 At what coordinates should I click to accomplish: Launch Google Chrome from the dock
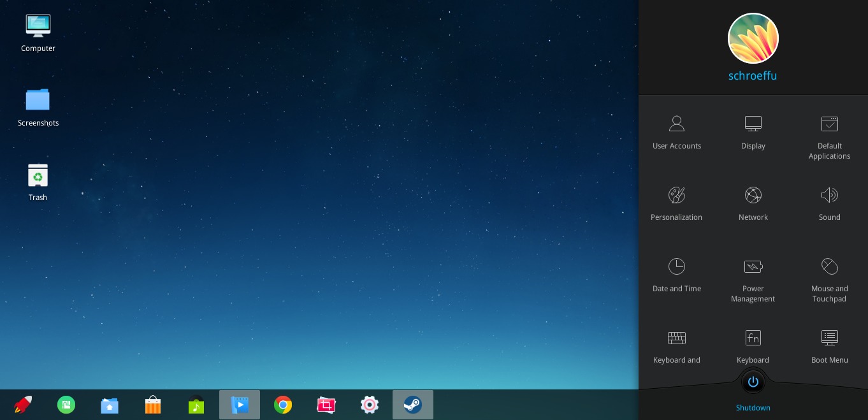pyautogui.click(x=283, y=405)
